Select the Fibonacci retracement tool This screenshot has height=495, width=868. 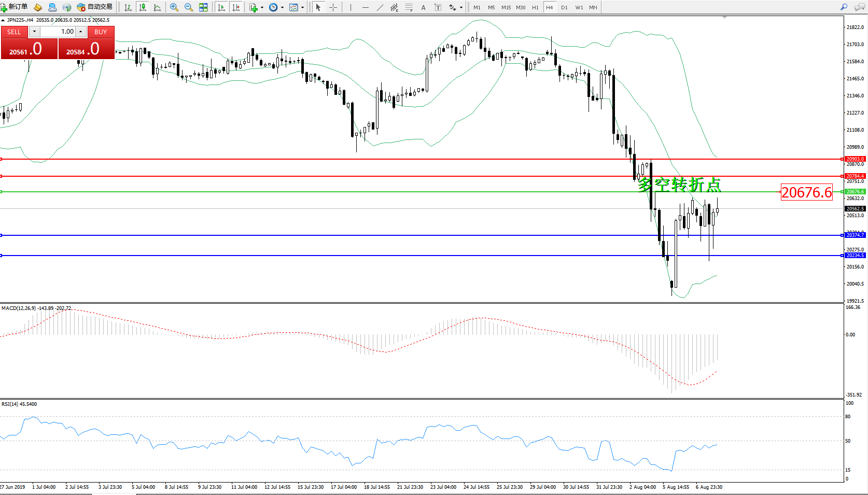[x=409, y=7]
